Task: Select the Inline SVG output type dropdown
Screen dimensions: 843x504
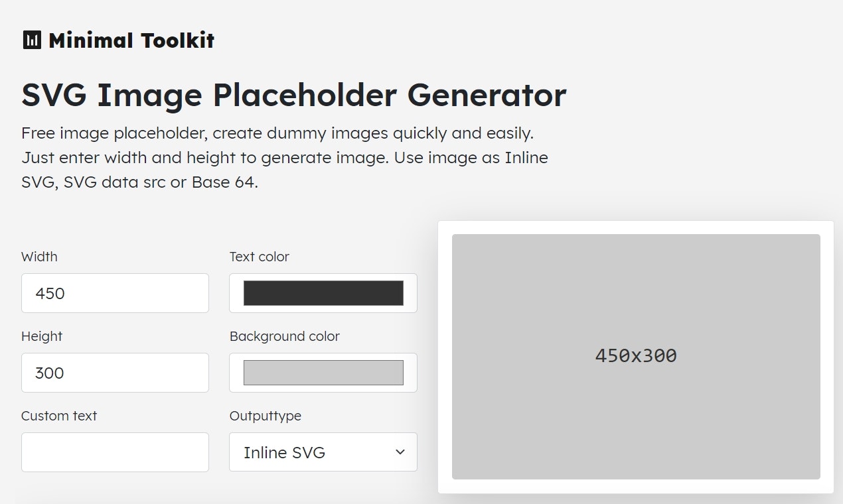Action: 323,452
